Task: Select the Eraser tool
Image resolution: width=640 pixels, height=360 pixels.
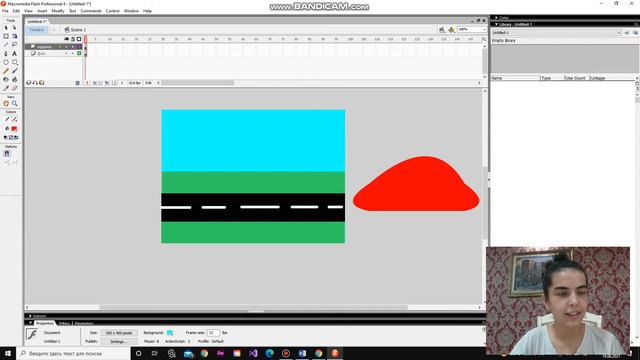Action: (x=14, y=88)
